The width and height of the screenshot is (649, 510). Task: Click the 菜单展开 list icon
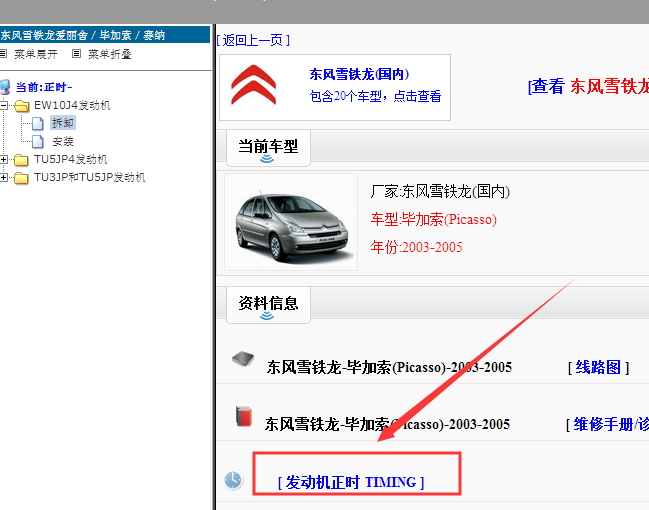(3, 53)
